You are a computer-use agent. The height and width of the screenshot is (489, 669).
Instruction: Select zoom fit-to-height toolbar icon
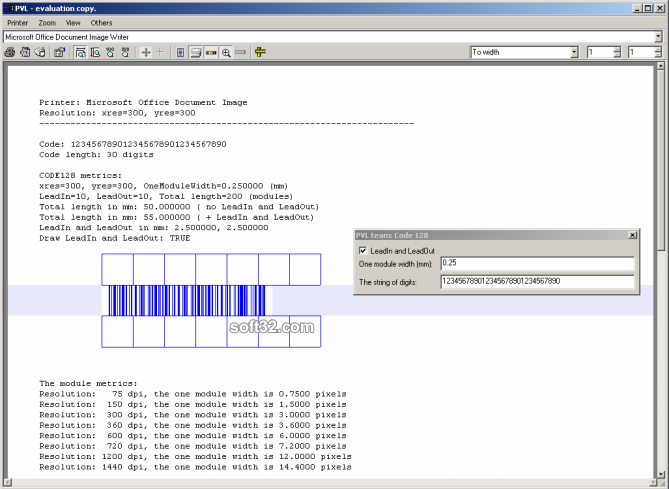(x=96, y=52)
